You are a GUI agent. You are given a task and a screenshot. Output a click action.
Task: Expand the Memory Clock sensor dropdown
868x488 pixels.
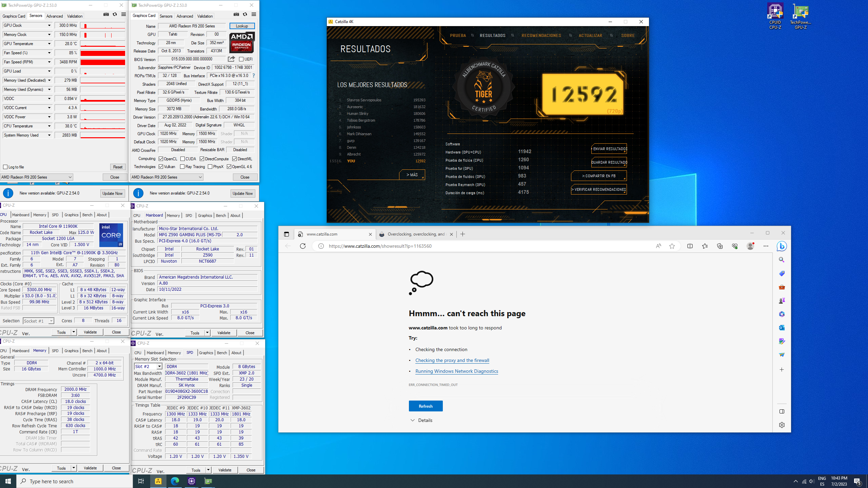49,35
